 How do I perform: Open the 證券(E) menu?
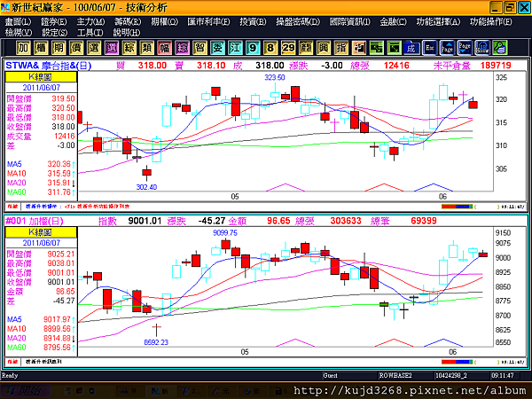(x=54, y=21)
